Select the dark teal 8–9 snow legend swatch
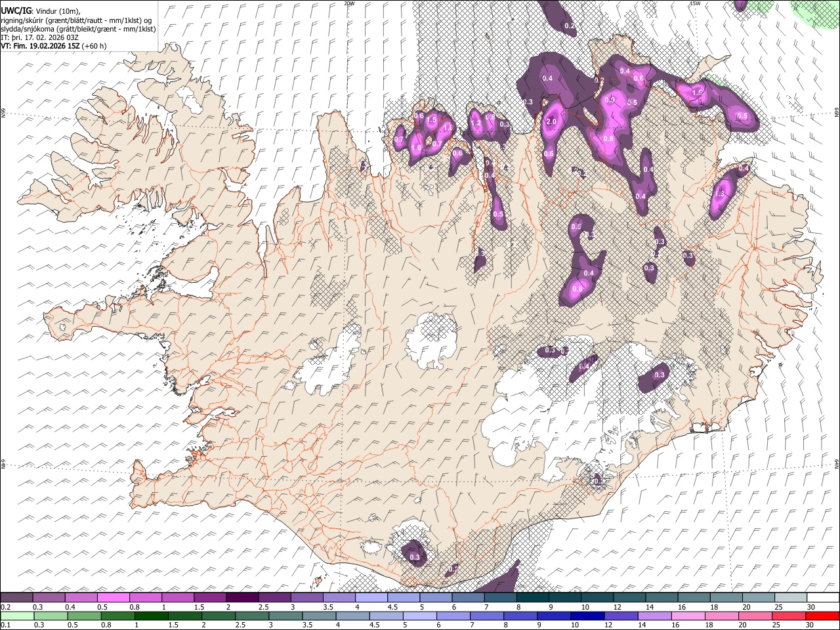Viewport: 840px width, 630px height. click(x=533, y=597)
